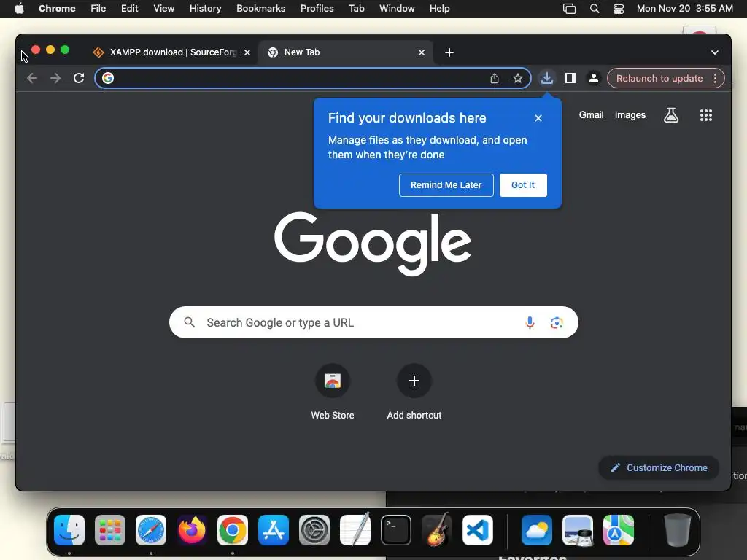
Task: Open the Bookmarks menu
Action: pyautogui.click(x=260, y=9)
